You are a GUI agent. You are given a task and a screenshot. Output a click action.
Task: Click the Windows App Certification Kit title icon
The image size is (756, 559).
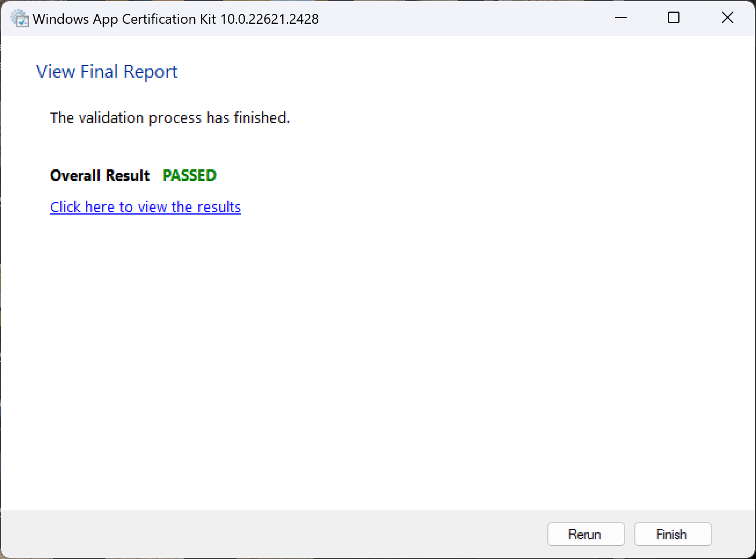(20, 19)
